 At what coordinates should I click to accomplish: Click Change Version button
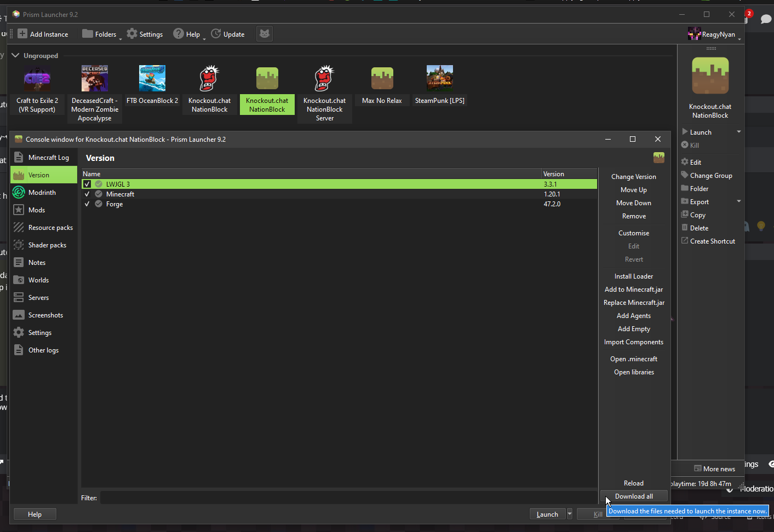[x=634, y=177]
